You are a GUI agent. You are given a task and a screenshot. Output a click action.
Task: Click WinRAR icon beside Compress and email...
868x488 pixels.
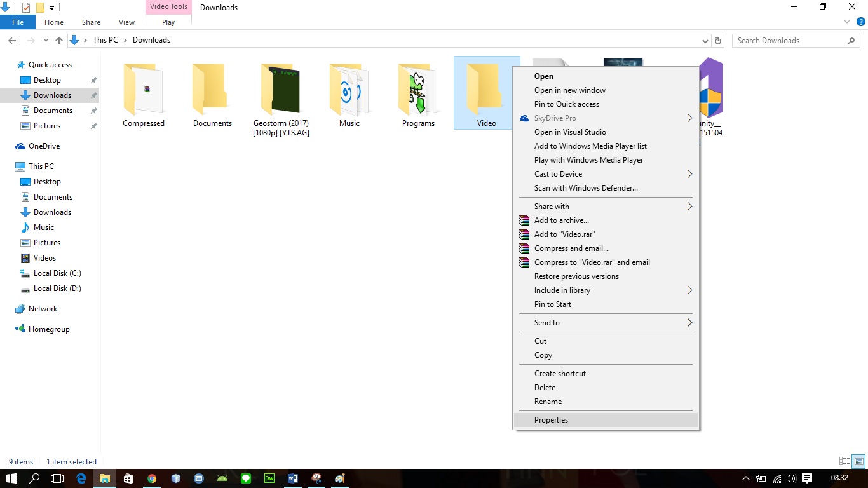click(x=524, y=248)
